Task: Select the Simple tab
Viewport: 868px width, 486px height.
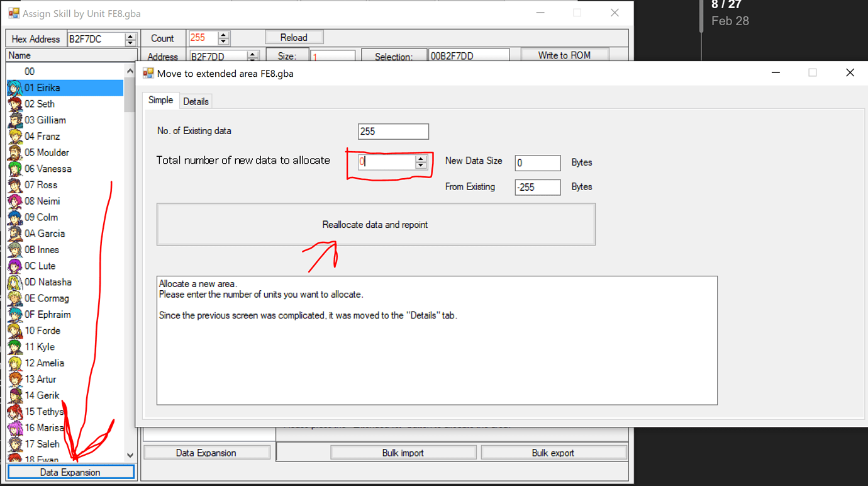Action: [x=160, y=101]
